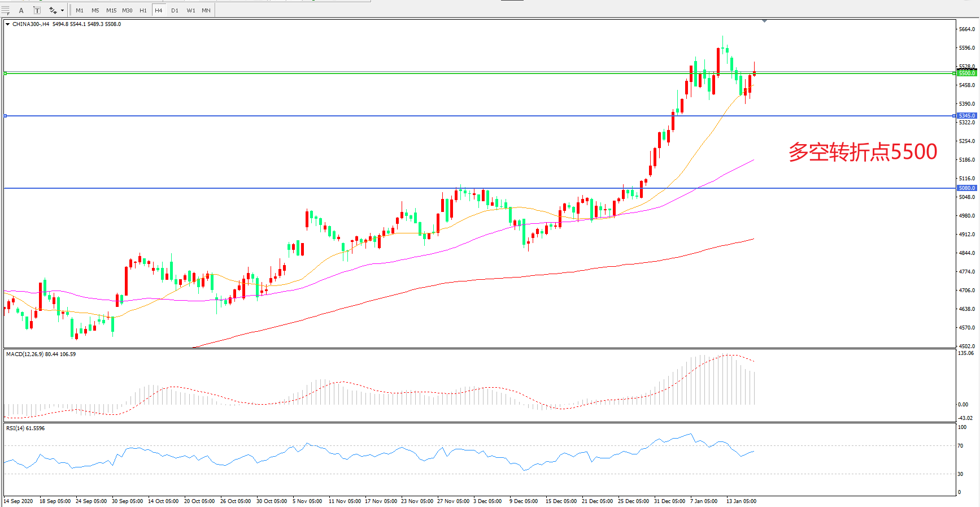The height and width of the screenshot is (507, 980).
Task: Open the arrows tool dropdown arrow
Action: pyautogui.click(x=62, y=10)
